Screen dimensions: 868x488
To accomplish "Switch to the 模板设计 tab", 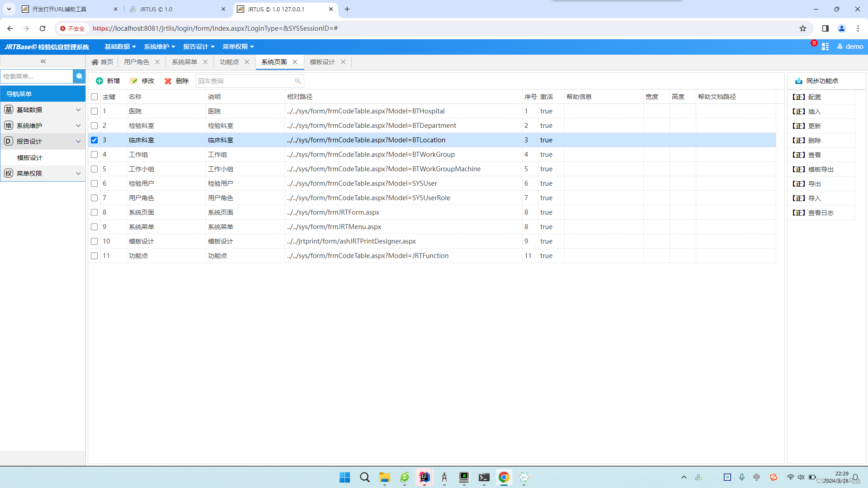I will click(x=322, y=62).
